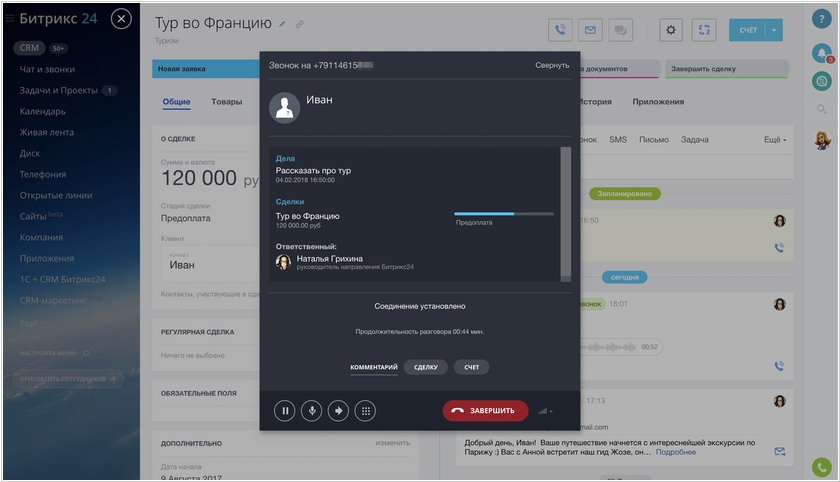End the call with Завершить button
This screenshot has height=482, width=840.
485,411
